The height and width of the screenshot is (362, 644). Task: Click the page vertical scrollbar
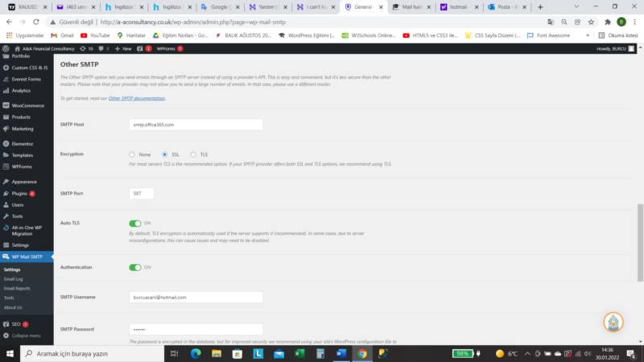(640, 243)
